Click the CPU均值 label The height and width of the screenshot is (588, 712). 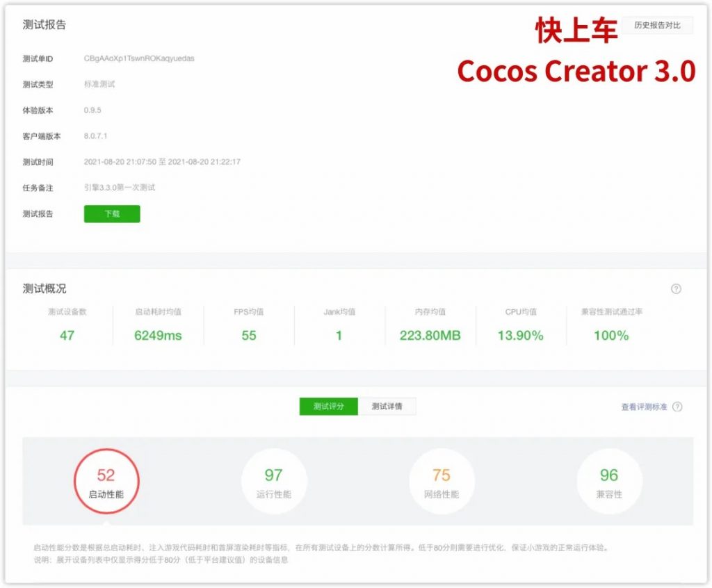[x=521, y=312]
